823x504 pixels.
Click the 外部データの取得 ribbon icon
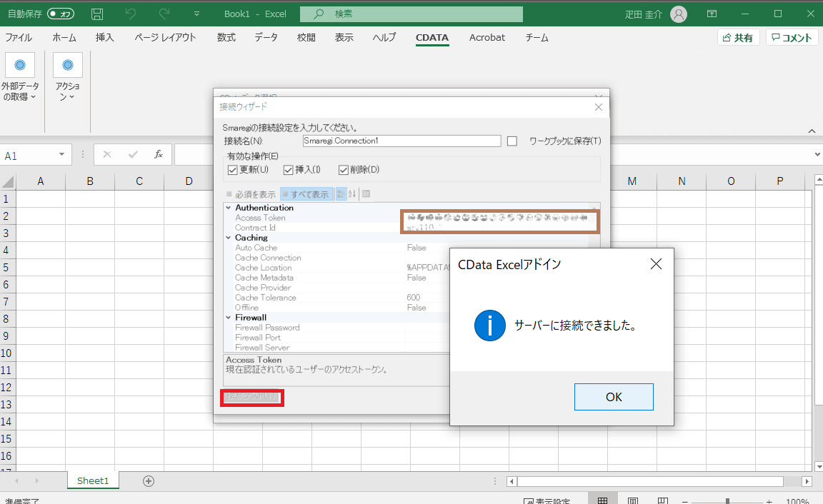click(20, 65)
